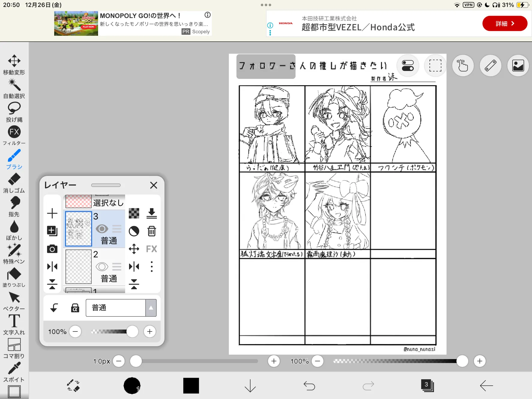Viewport: 532px width, 399px height.
Task: Open the three-dot more options in layer panel
Action: pos(152,267)
